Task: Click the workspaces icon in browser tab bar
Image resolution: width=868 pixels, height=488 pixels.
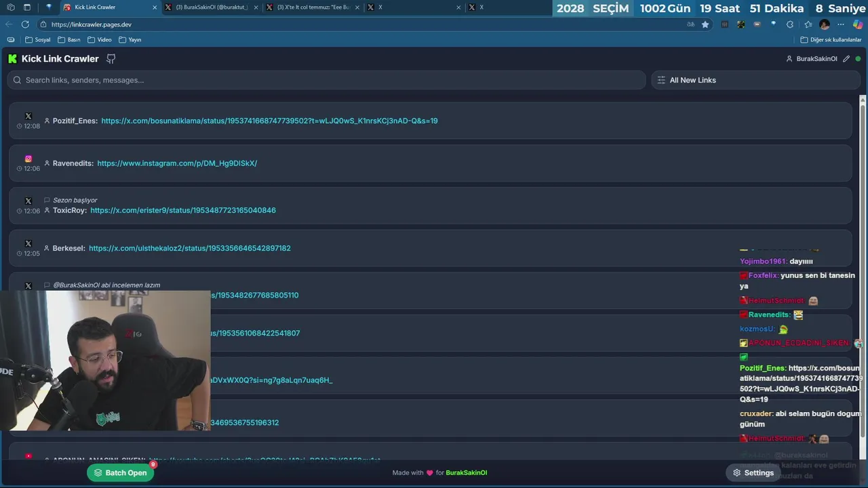Action: pyautogui.click(x=10, y=7)
